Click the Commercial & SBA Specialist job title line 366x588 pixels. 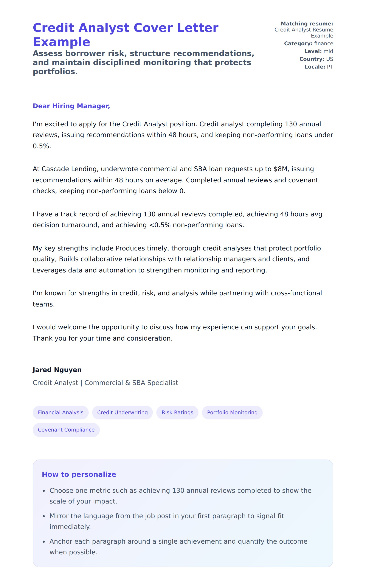click(105, 383)
